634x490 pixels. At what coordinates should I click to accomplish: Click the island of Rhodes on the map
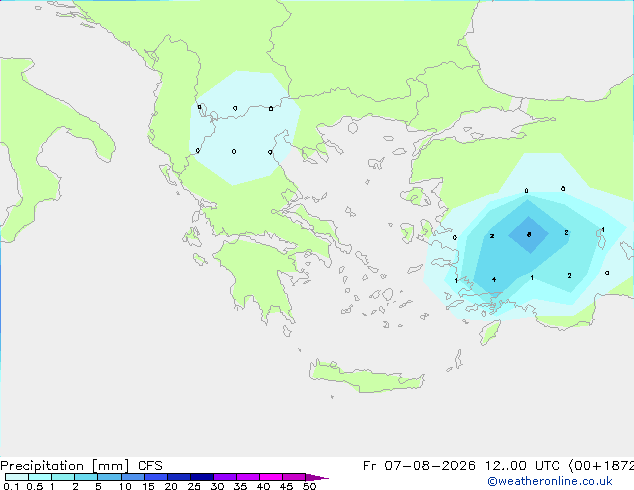pyautogui.click(x=490, y=332)
